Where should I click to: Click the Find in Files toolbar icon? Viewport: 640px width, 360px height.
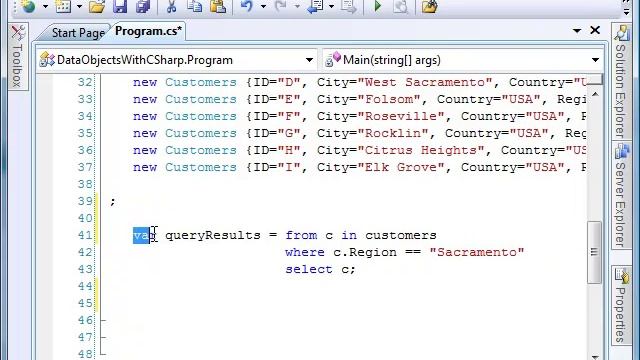pyautogui.click(x=400, y=6)
